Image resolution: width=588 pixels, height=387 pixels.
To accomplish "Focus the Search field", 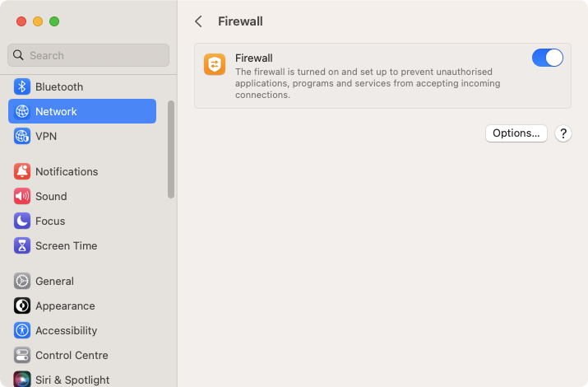I will coord(88,55).
